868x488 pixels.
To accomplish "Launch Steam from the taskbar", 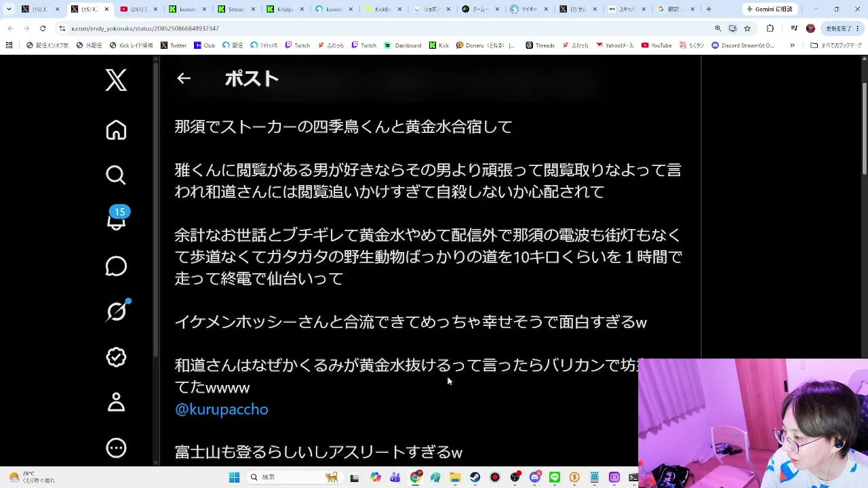I will point(475,477).
